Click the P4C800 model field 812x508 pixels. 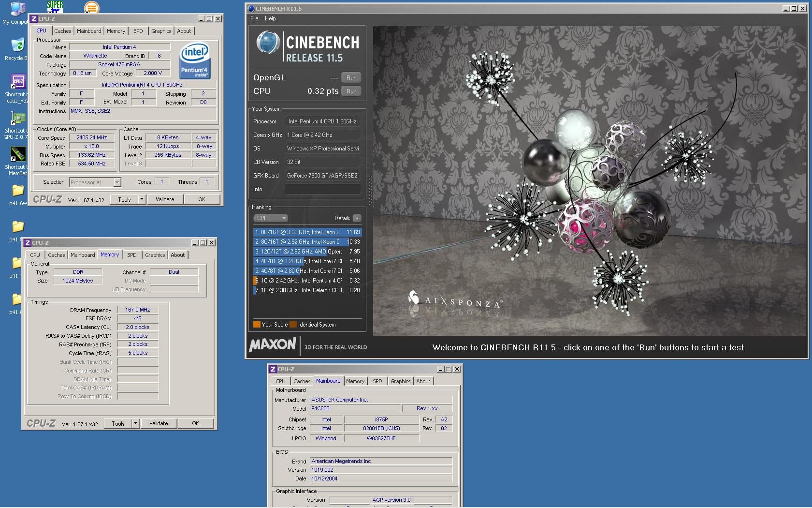coord(355,408)
